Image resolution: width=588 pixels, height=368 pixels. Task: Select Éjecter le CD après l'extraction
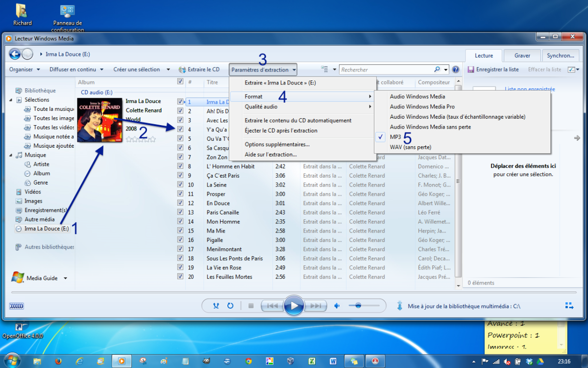pyautogui.click(x=302, y=131)
